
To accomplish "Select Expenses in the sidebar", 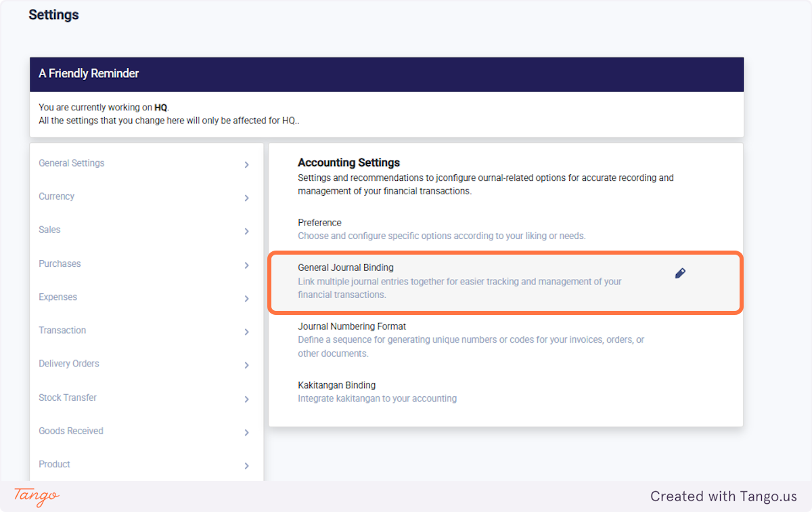I will click(x=58, y=297).
